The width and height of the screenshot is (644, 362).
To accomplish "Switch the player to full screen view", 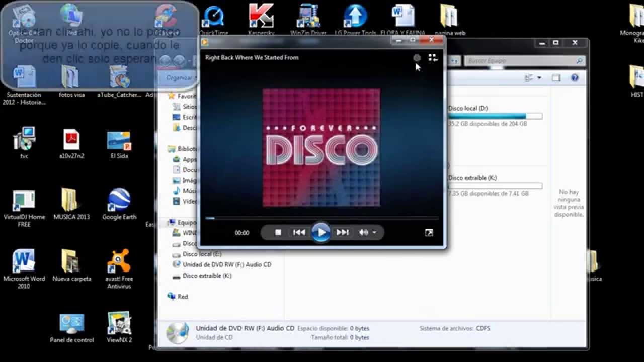I will 429,233.
